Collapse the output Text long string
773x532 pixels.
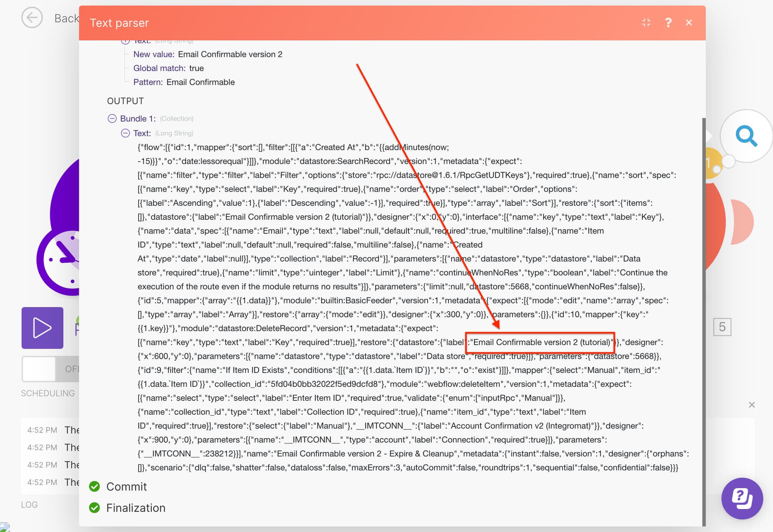125,133
